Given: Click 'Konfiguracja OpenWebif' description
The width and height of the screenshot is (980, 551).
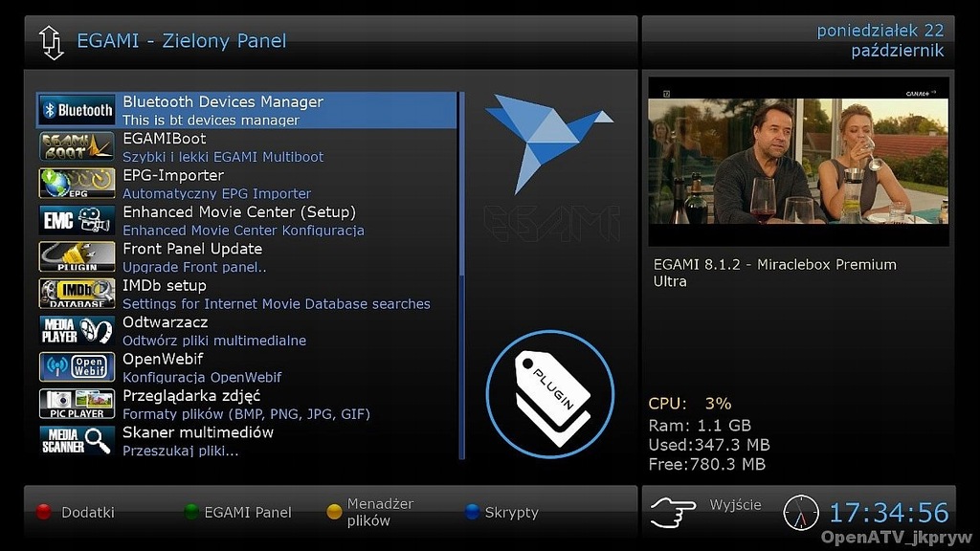Looking at the screenshot, I should click(202, 377).
